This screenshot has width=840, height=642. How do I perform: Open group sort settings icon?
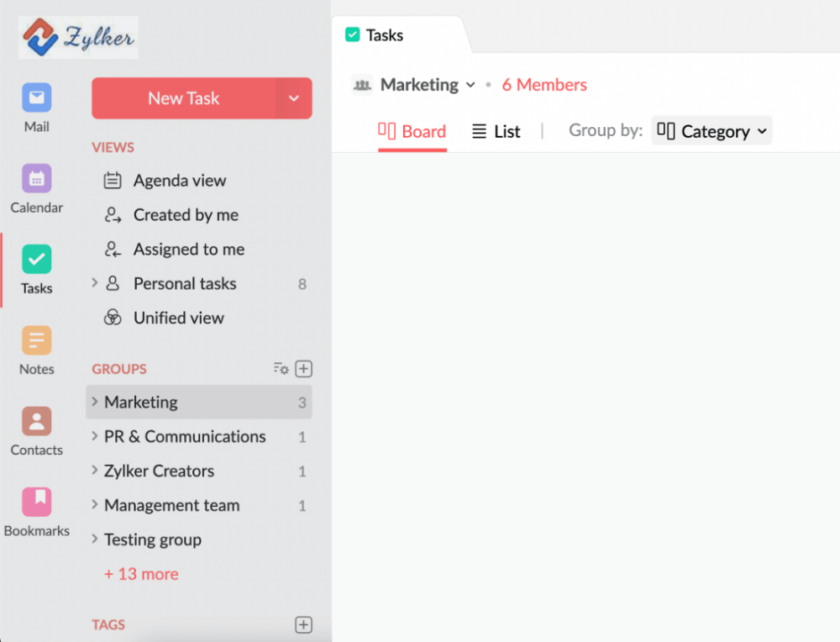pyautogui.click(x=281, y=369)
